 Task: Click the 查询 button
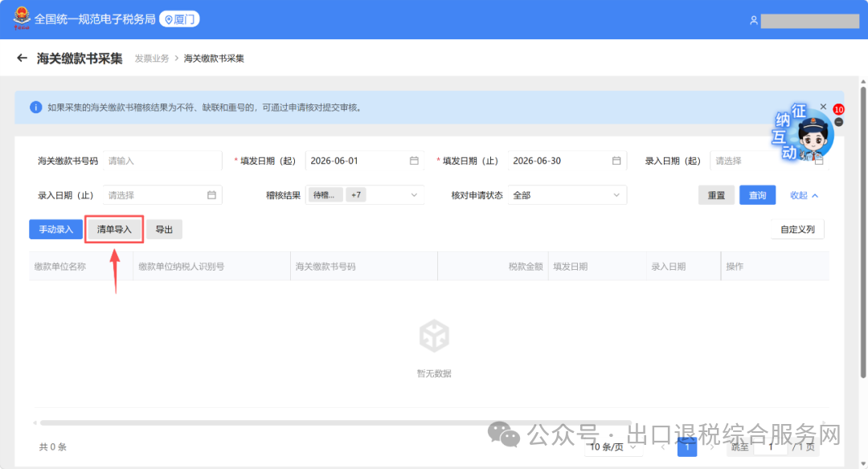click(x=757, y=195)
